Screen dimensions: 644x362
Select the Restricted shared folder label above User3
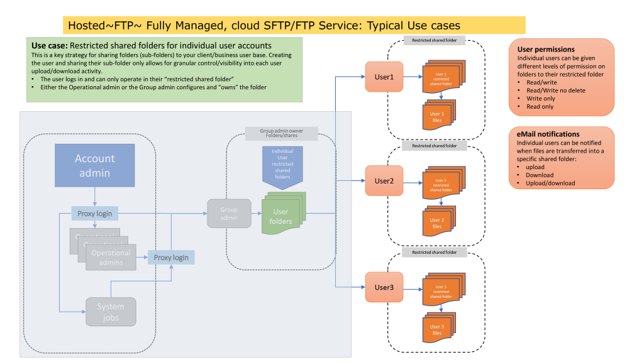click(x=434, y=253)
